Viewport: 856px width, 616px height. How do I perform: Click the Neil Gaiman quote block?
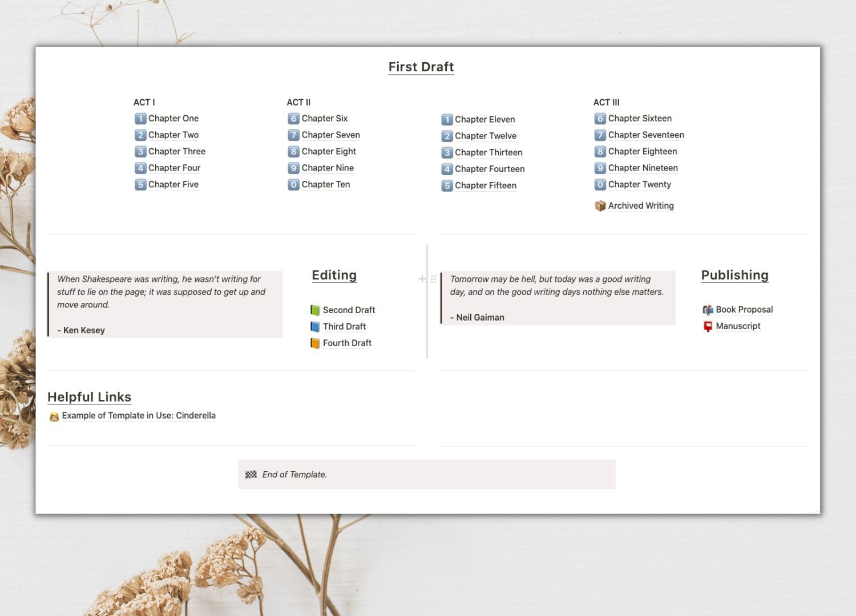[x=558, y=298]
